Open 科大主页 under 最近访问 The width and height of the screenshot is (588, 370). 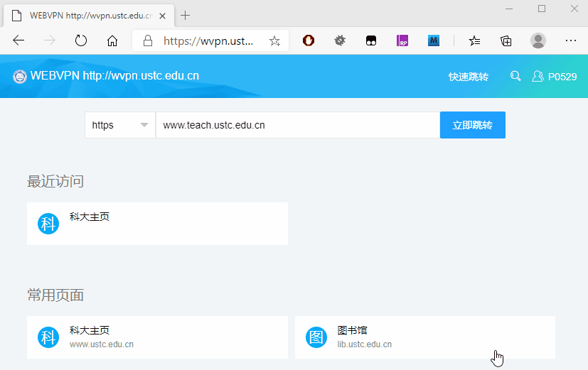click(158, 224)
